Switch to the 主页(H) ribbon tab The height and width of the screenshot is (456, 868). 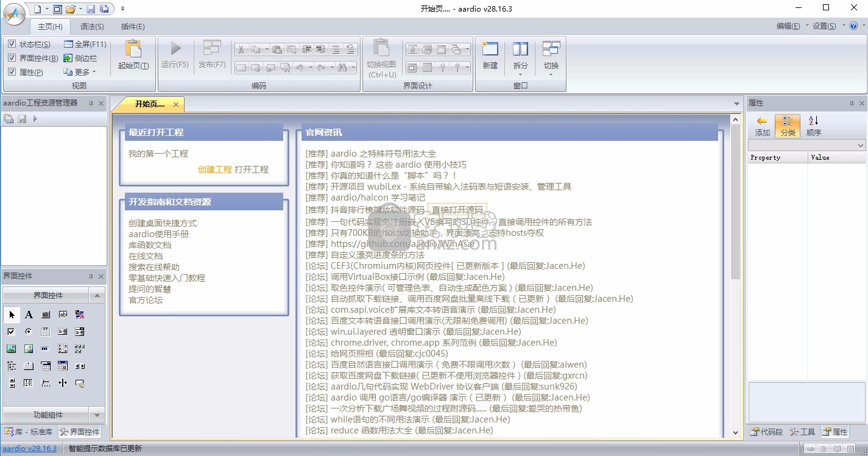click(x=50, y=26)
